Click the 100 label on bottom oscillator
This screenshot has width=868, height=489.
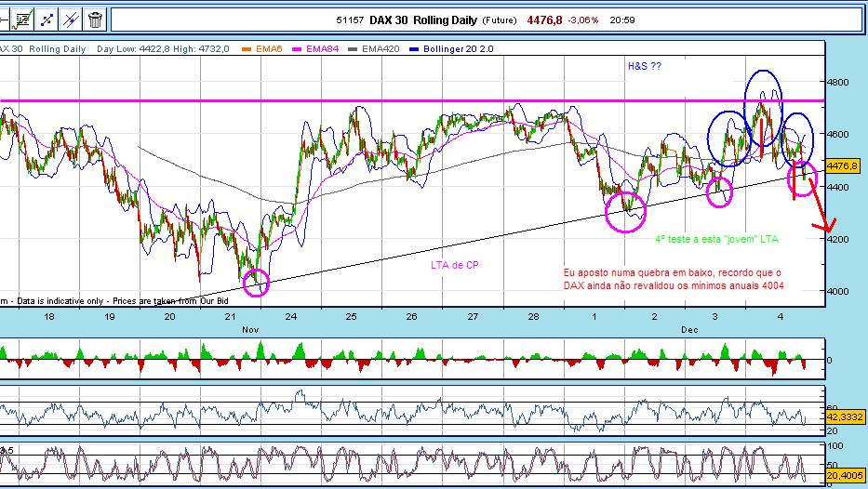(835, 446)
